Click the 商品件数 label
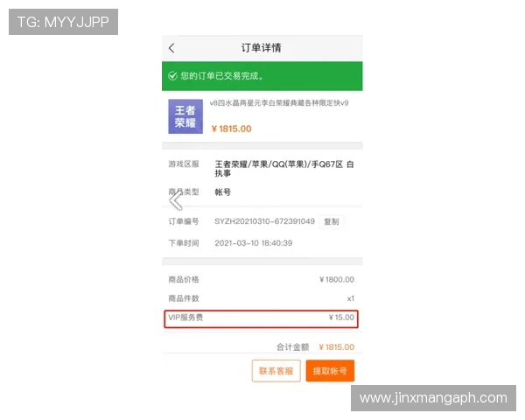 coord(184,298)
